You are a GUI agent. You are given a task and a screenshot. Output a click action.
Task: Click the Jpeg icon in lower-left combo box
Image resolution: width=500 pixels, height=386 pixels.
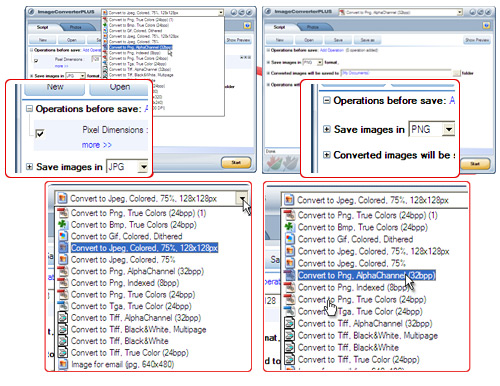point(62,198)
